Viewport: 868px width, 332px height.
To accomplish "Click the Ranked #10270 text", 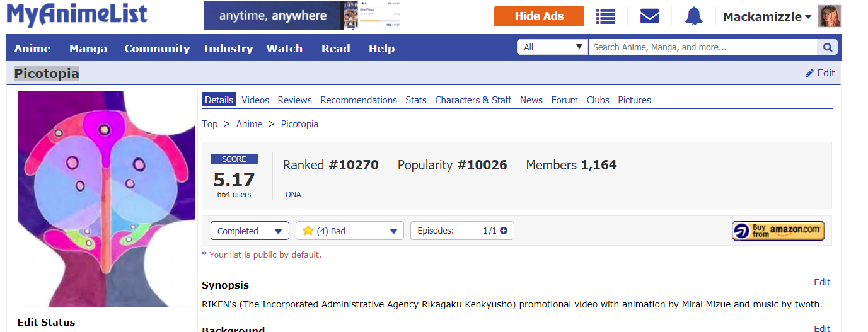I will 331,165.
